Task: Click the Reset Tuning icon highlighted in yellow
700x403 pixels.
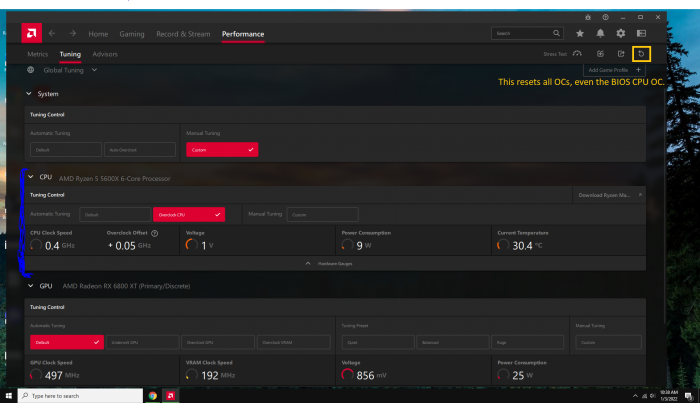Action: (x=641, y=54)
